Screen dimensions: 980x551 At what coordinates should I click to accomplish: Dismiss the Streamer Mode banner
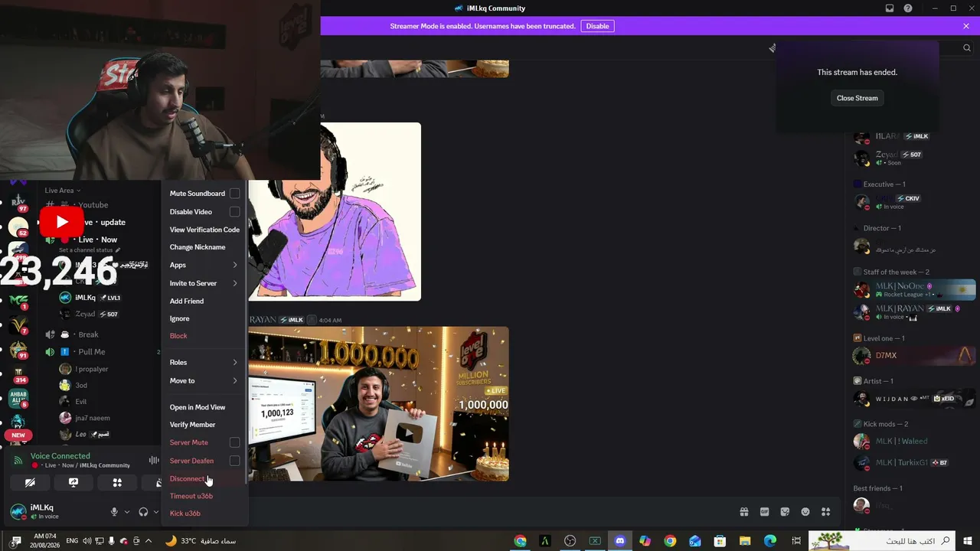pos(966,26)
